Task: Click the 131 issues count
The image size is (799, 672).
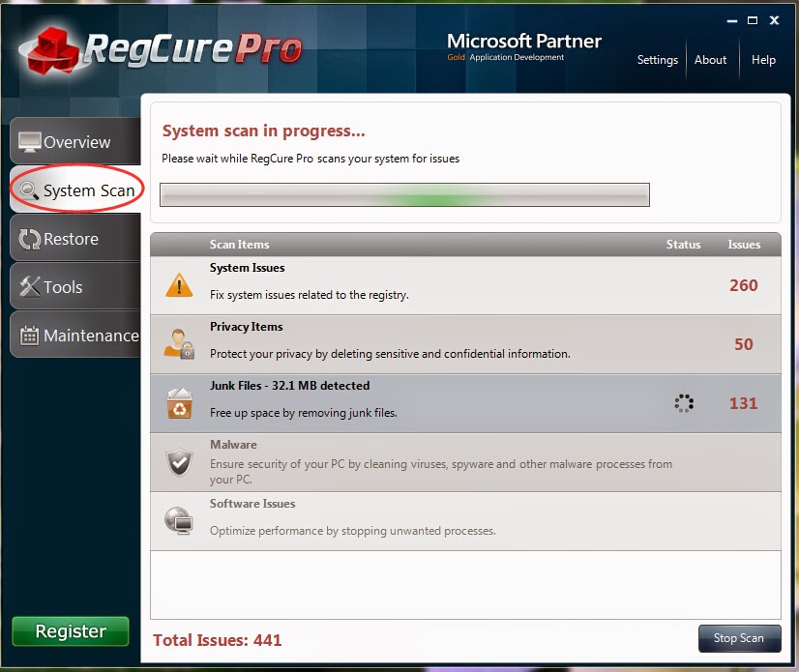Action: pyautogui.click(x=744, y=403)
